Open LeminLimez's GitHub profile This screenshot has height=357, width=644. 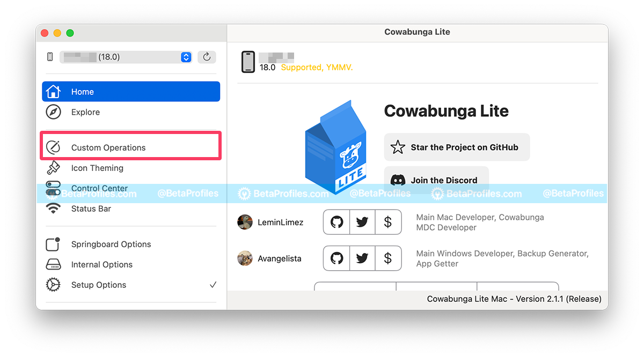point(336,222)
